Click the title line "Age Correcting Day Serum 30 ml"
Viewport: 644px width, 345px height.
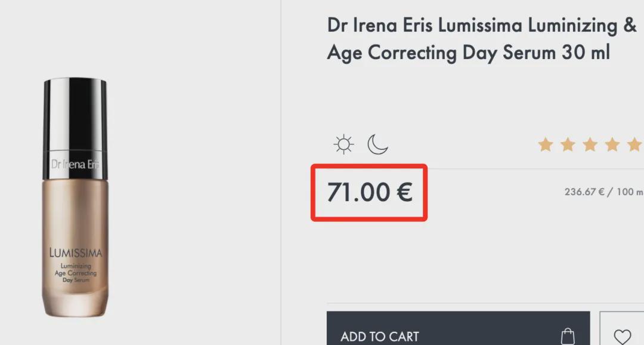(x=468, y=53)
